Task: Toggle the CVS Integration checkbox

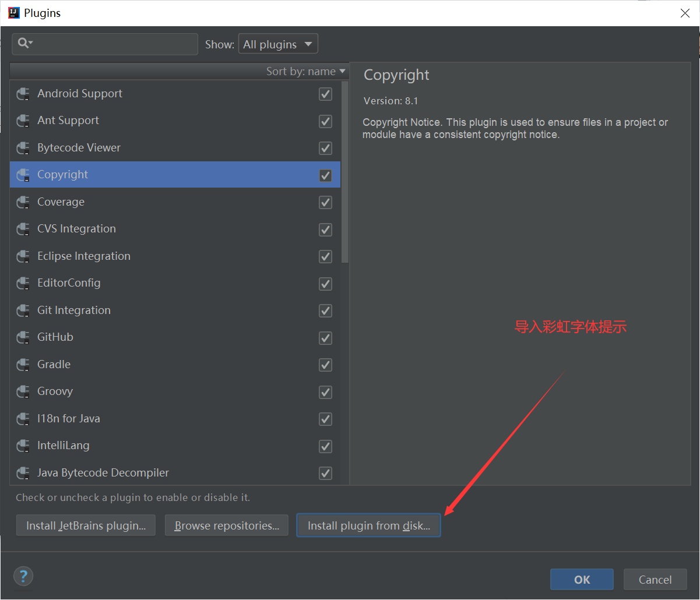Action: click(325, 230)
